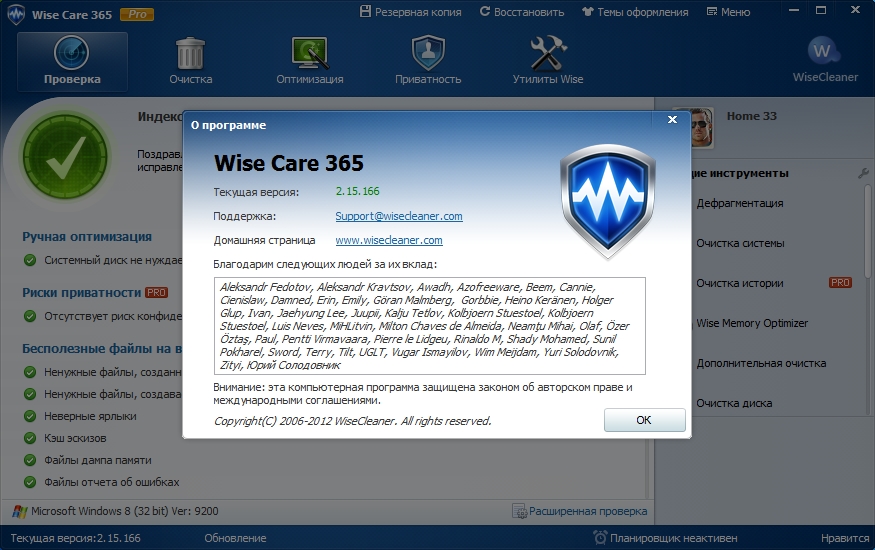Click Текущая версия in bottom bar
This screenshot has width=875, height=550.
[x=75, y=538]
